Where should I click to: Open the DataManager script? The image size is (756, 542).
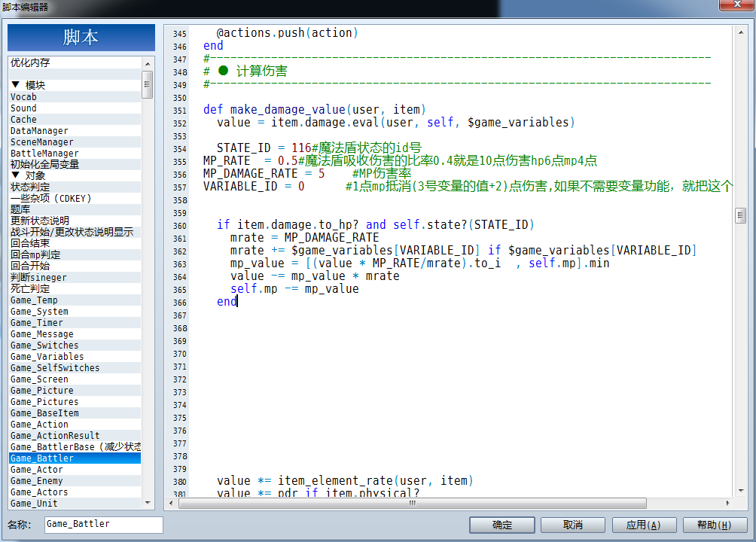coord(75,131)
